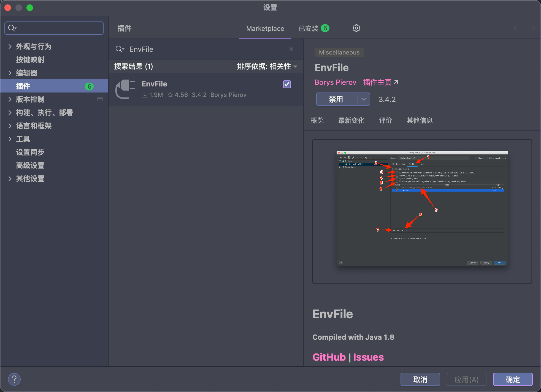Click the version control project-level icon
The width and height of the screenshot is (541, 392).
tap(100, 99)
